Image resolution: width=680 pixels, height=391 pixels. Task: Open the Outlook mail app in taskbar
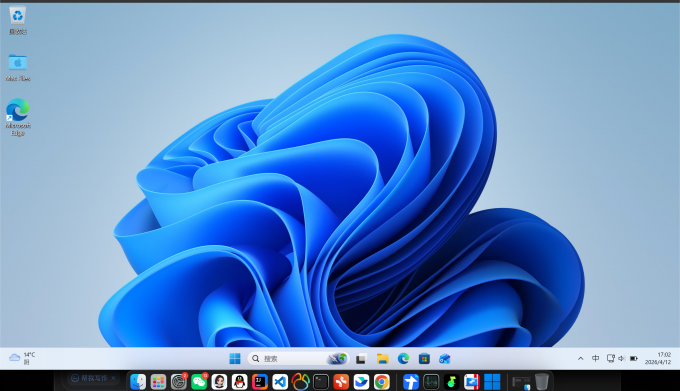coord(445,358)
